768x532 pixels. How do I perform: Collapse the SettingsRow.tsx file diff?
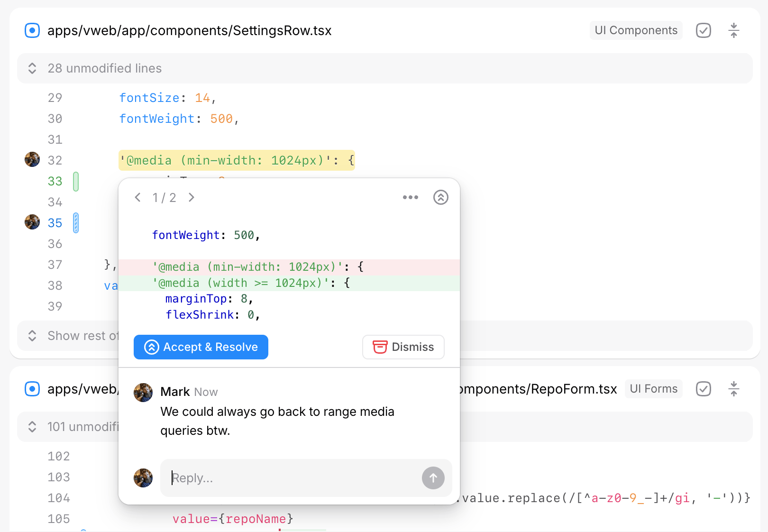pyautogui.click(x=733, y=30)
